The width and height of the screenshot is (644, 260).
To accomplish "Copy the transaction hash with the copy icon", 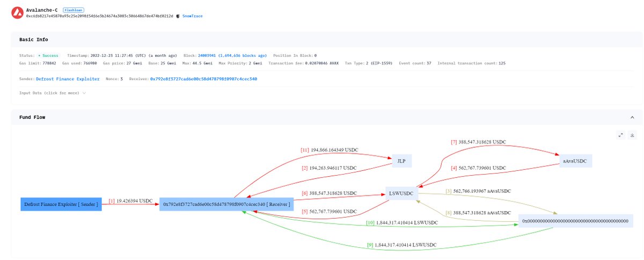I will 177,16.
